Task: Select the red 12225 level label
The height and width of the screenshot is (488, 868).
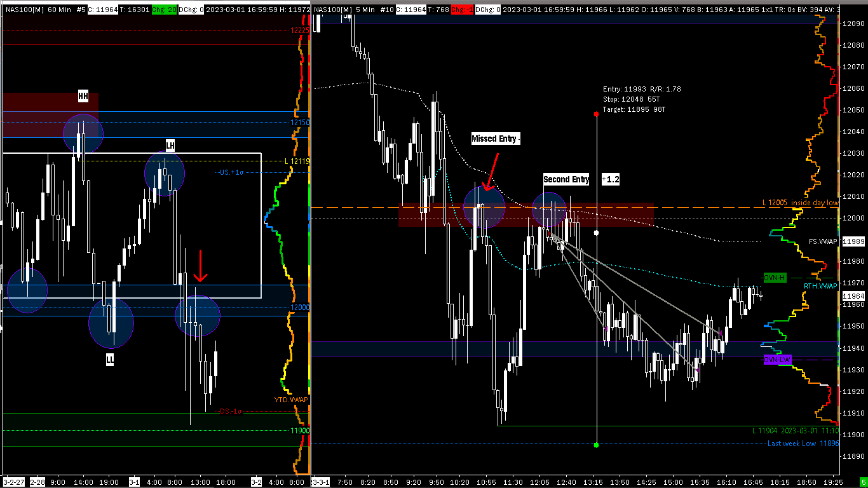Action: (299, 30)
